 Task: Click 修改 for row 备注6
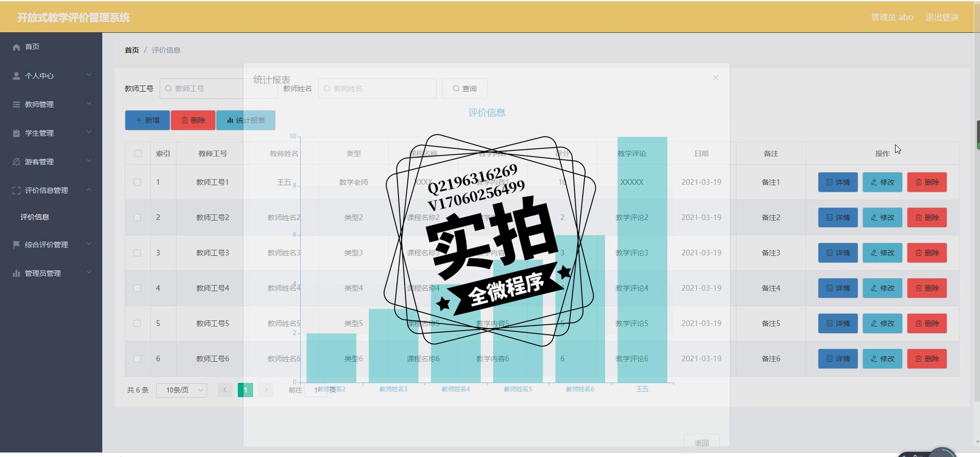pyautogui.click(x=882, y=359)
